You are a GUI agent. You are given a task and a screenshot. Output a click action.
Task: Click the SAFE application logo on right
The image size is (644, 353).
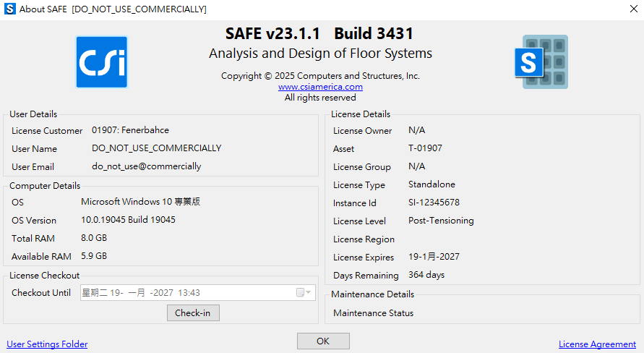(541, 61)
